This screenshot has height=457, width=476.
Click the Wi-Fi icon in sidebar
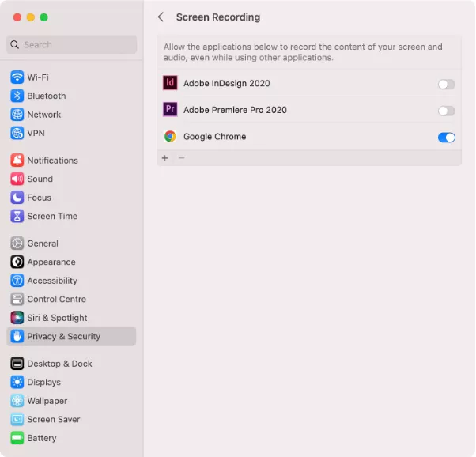[17, 77]
